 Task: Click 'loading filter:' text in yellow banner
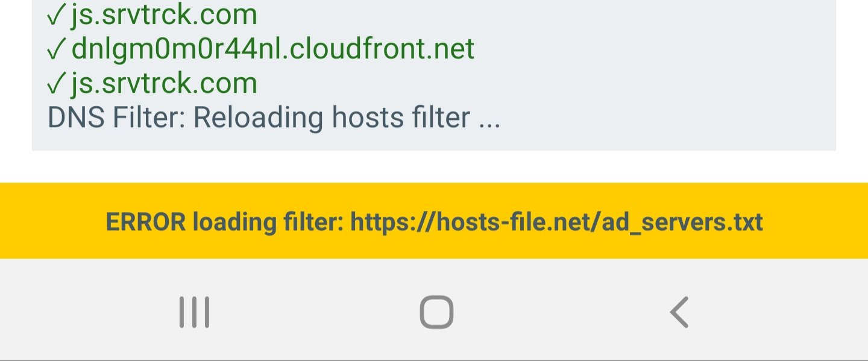(x=268, y=222)
